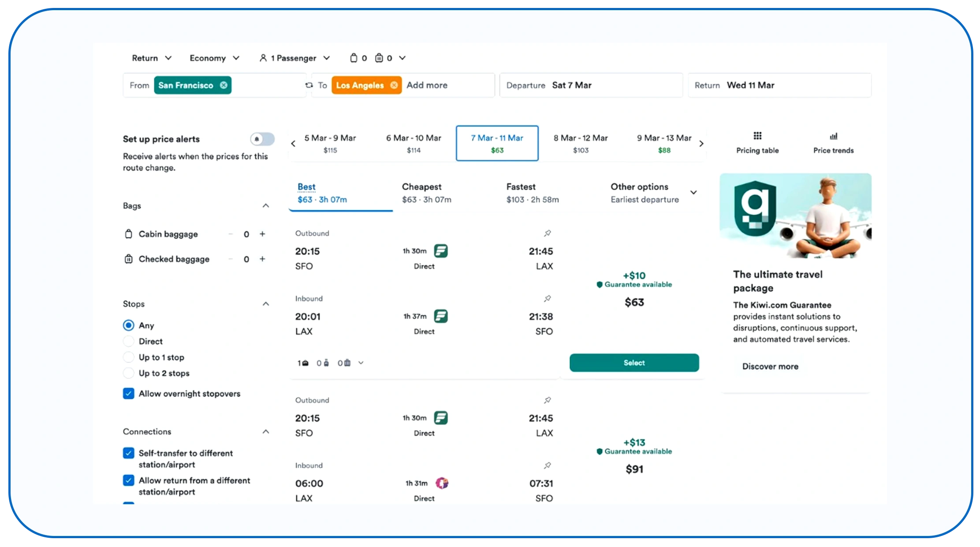Click +$10 Guarantee available offer

pyautogui.click(x=634, y=280)
